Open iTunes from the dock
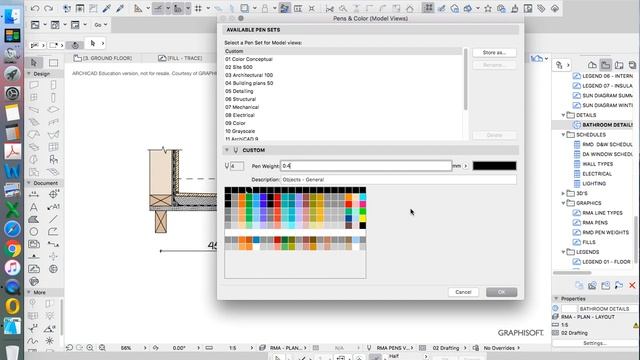The width and height of the screenshot is (640, 360). (x=12, y=268)
